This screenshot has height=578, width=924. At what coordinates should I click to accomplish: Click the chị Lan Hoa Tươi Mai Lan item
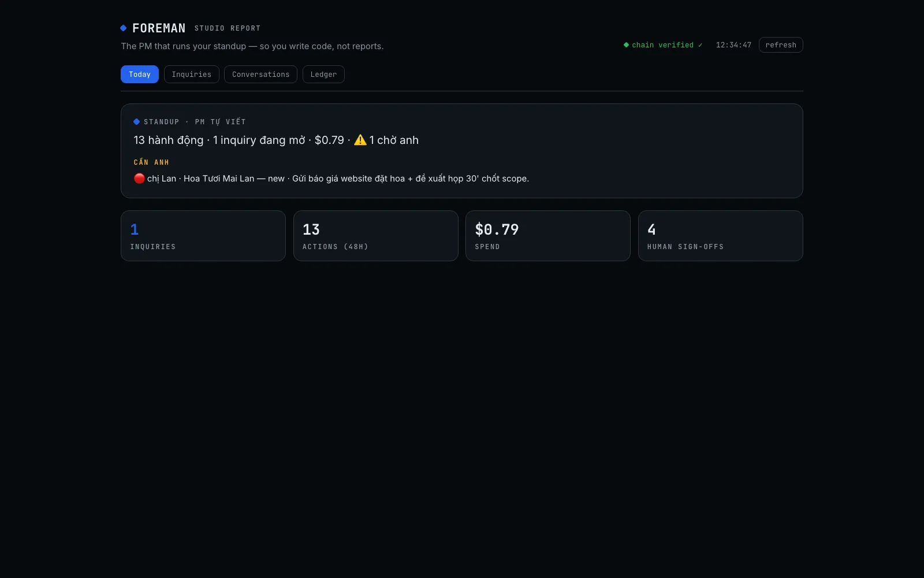pos(331,179)
